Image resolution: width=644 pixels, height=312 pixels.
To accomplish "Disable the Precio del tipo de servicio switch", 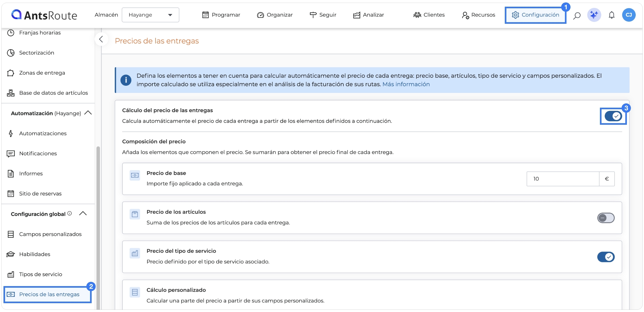I will [x=606, y=257].
